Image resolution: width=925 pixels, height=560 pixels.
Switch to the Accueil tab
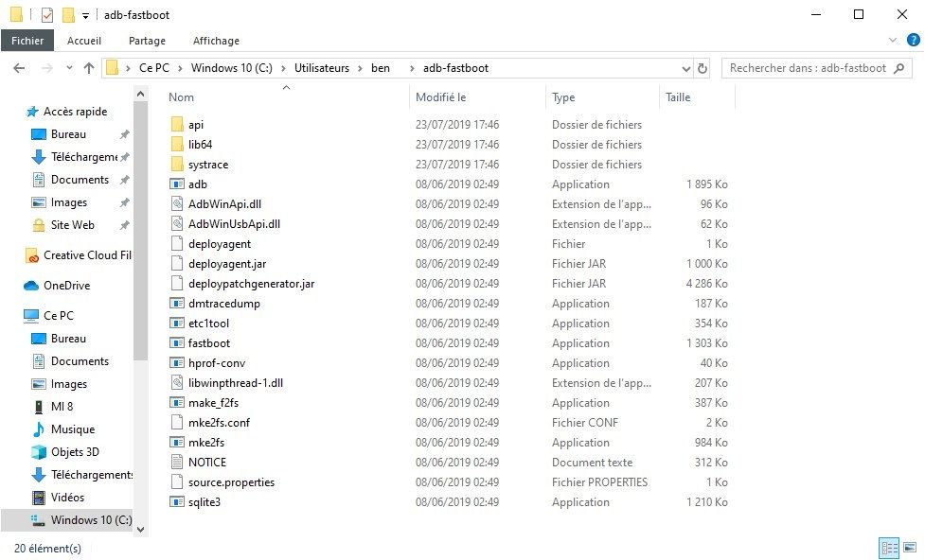tap(83, 41)
